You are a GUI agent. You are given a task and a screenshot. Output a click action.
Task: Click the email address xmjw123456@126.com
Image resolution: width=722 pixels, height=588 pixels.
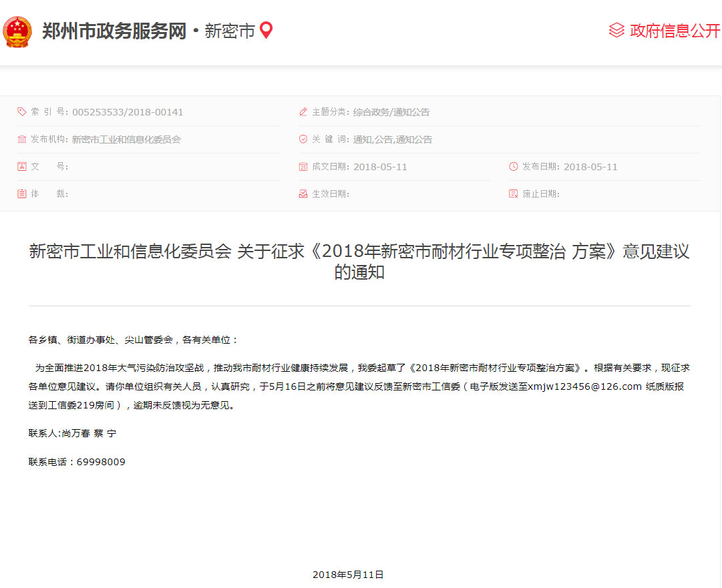[x=584, y=386]
